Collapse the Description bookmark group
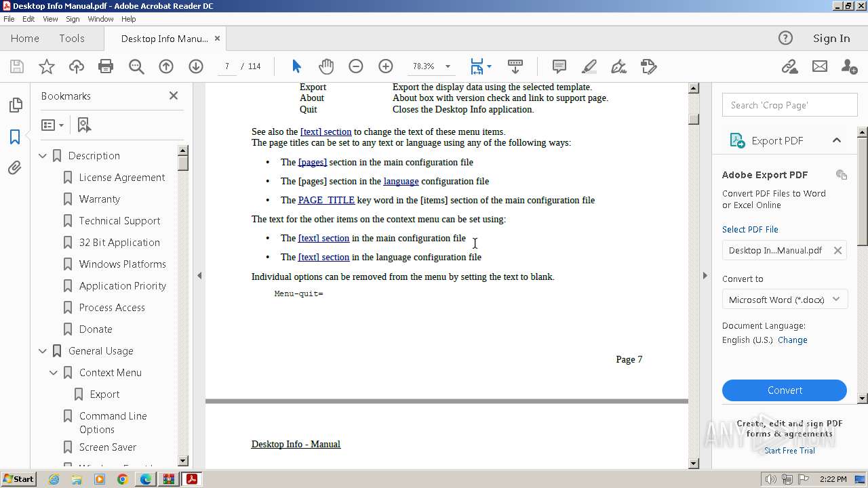 pos(43,156)
